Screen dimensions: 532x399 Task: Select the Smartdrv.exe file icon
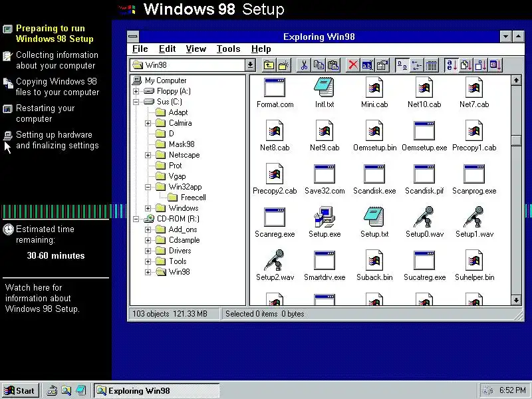(x=325, y=261)
